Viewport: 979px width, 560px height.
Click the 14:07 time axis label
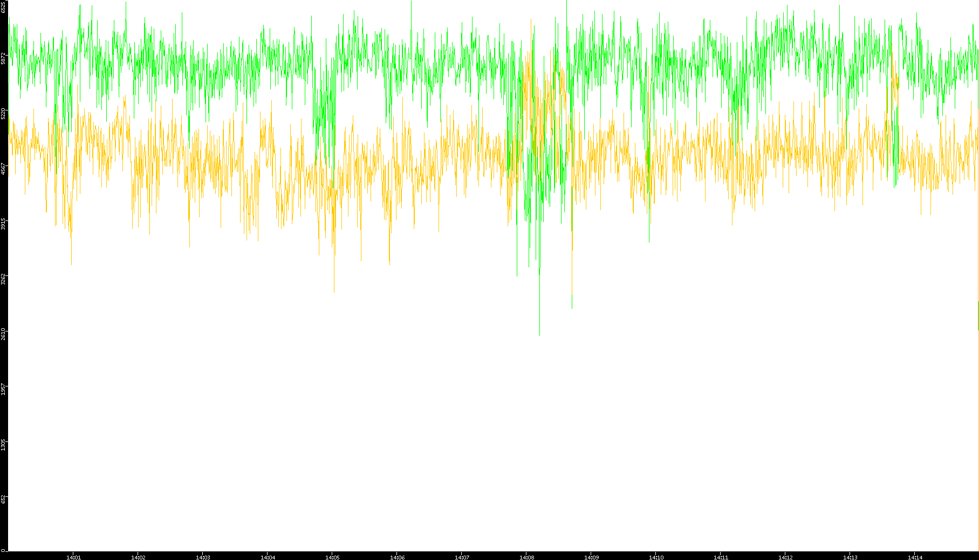coord(462,557)
